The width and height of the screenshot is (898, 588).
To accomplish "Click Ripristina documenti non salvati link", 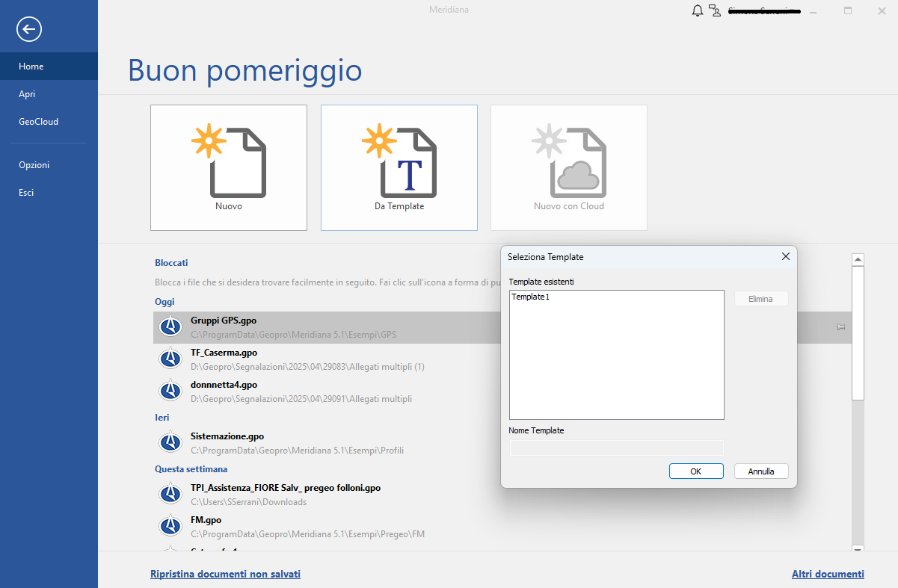I will (x=225, y=574).
